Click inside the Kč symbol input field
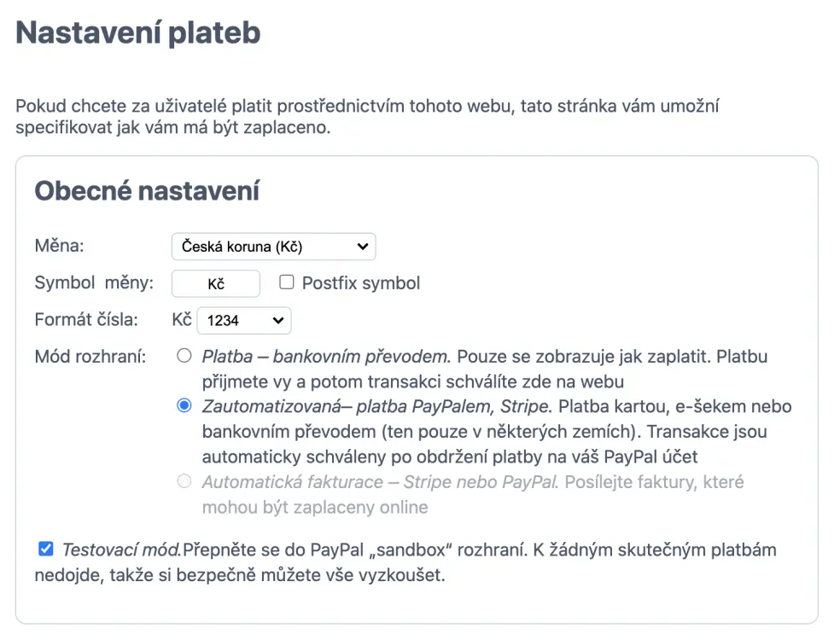The width and height of the screenshot is (840, 640). (215, 282)
